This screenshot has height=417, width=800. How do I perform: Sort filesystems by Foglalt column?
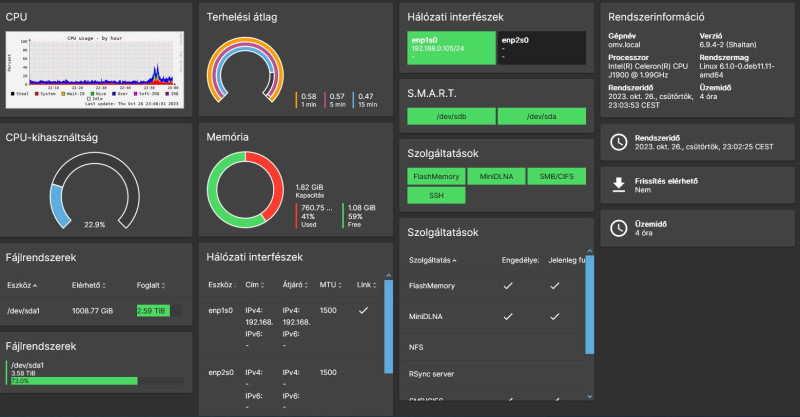pos(151,285)
